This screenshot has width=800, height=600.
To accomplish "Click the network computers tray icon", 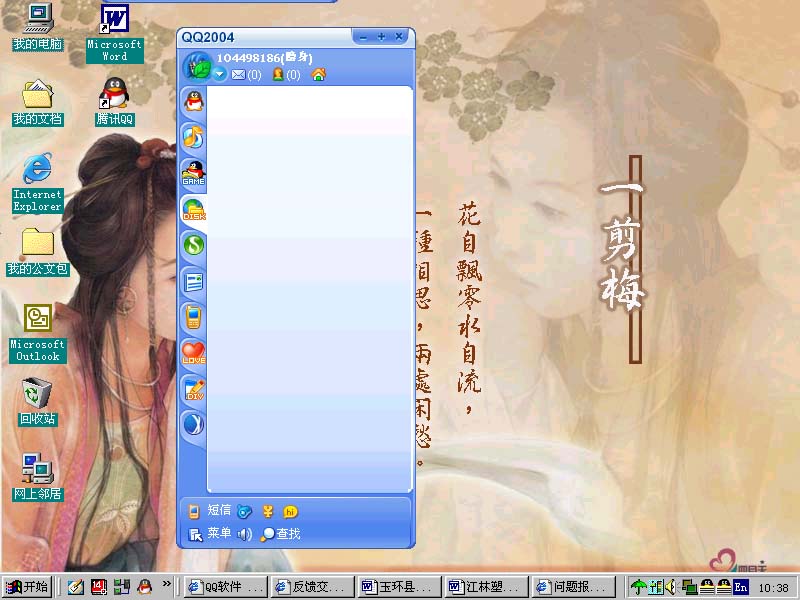I will pyautogui.click(x=689, y=587).
